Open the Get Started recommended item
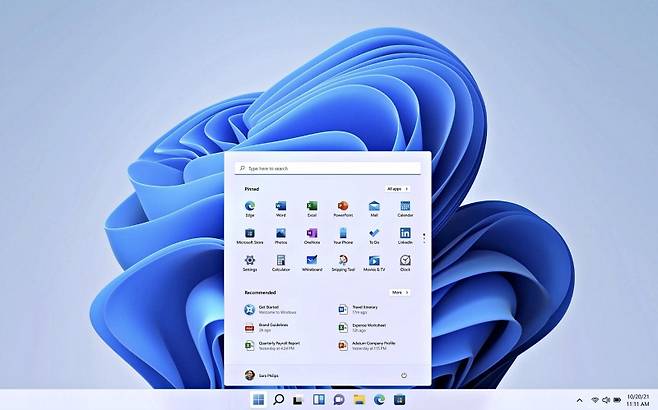658x410 pixels. [268, 309]
